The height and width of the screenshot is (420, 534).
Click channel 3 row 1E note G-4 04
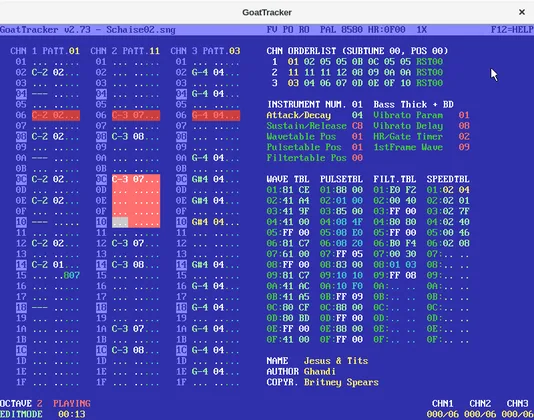tap(208, 371)
